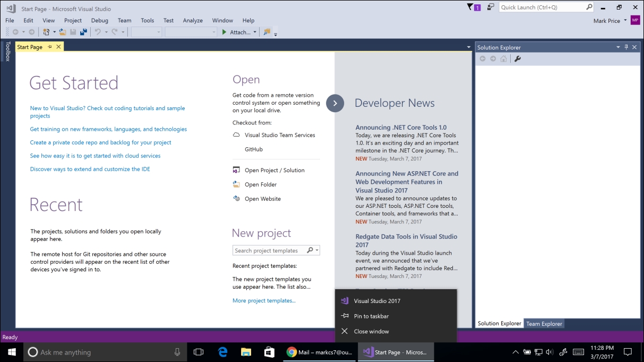
Task: Open the Solution Explorer window options dropdown
Action: click(x=618, y=47)
